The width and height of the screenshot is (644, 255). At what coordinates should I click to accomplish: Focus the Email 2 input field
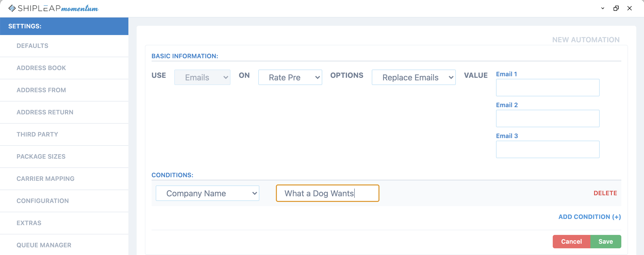coord(548,118)
